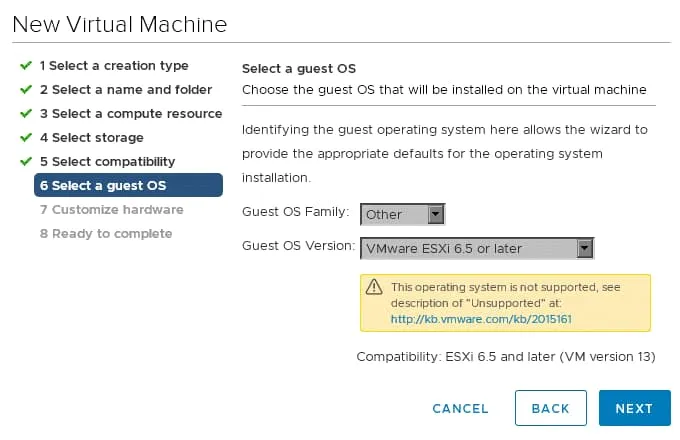This screenshot has width=680, height=440.
Task: Open the Select compatibility step
Action: click(x=108, y=162)
